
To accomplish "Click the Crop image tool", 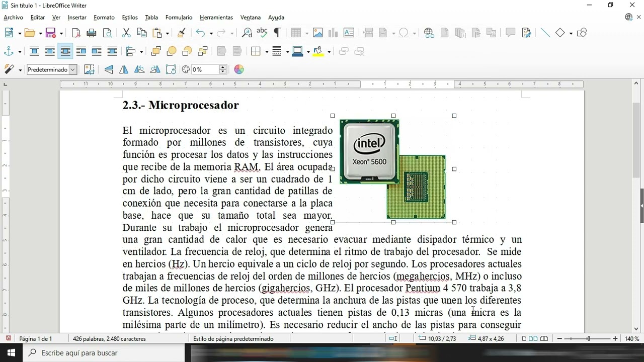I will pyautogui.click(x=89, y=69).
